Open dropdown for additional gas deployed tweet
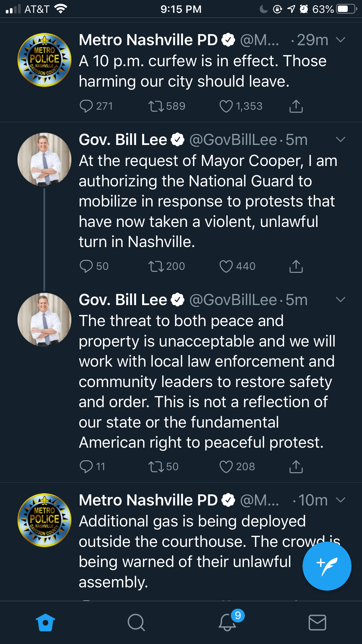 point(340,500)
